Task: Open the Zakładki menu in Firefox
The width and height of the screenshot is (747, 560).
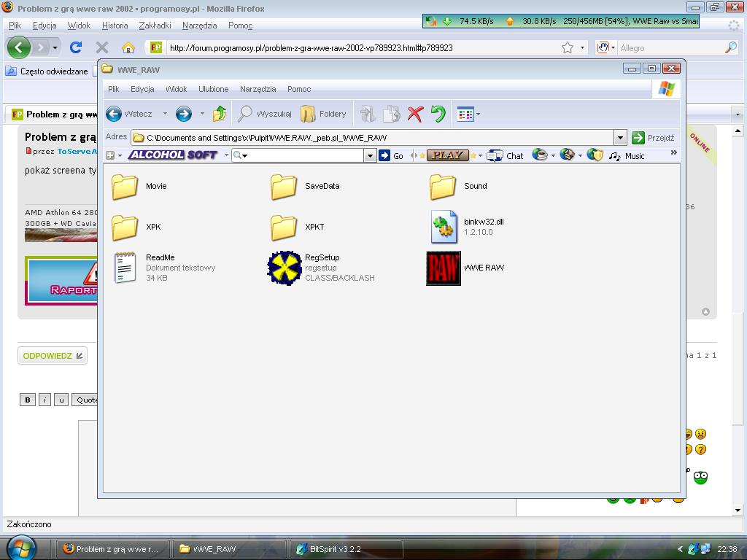Action: point(155,26)
